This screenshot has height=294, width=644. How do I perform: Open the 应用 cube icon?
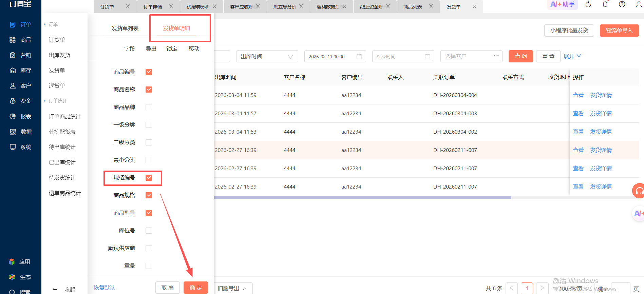[x=12, y=262]
